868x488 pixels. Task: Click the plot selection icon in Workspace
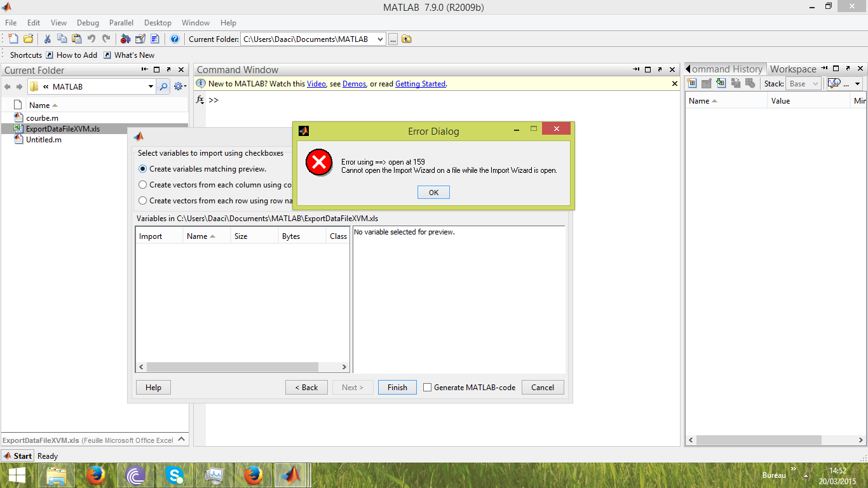point(834,83)
